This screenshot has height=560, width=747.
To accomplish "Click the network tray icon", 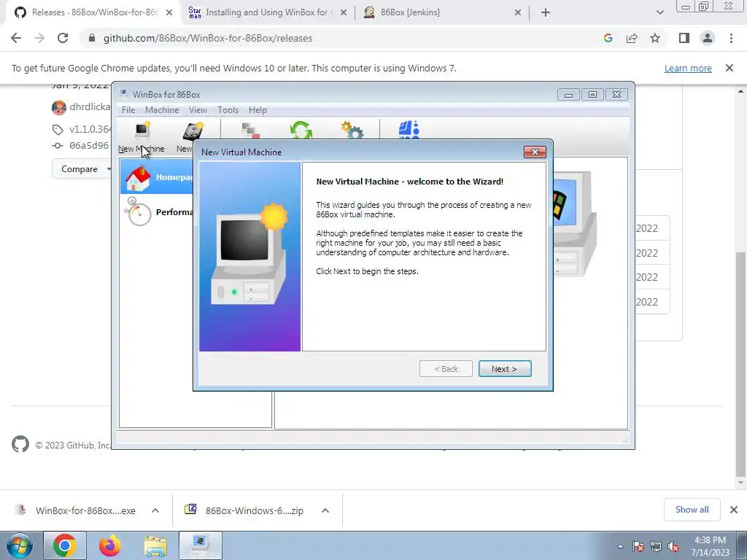I will click(656, 546).
